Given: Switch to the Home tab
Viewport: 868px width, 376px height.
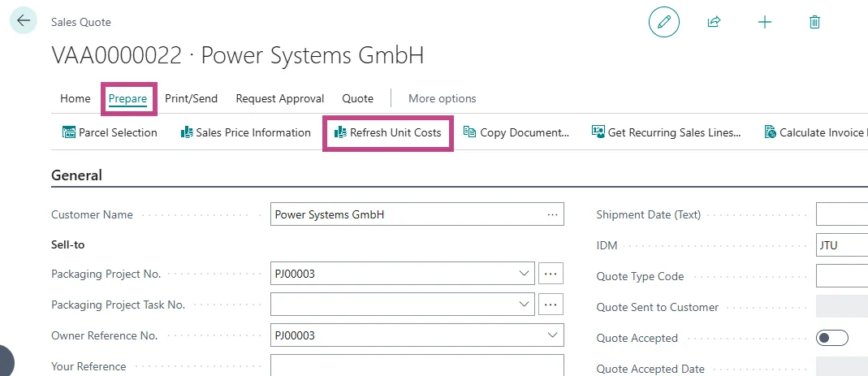Looking at the screenshot, I should tap(76, 98).
